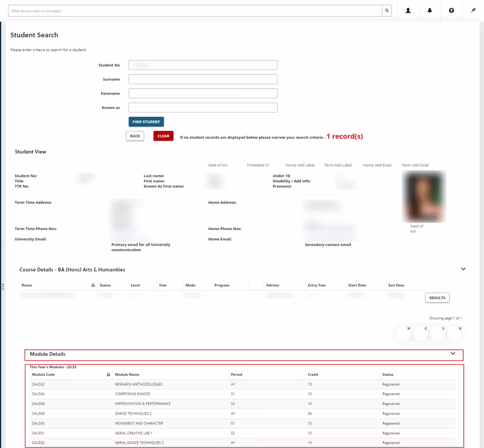484x448 pixels.
Task: Open the notifications bell
Action: click(430, 10)
